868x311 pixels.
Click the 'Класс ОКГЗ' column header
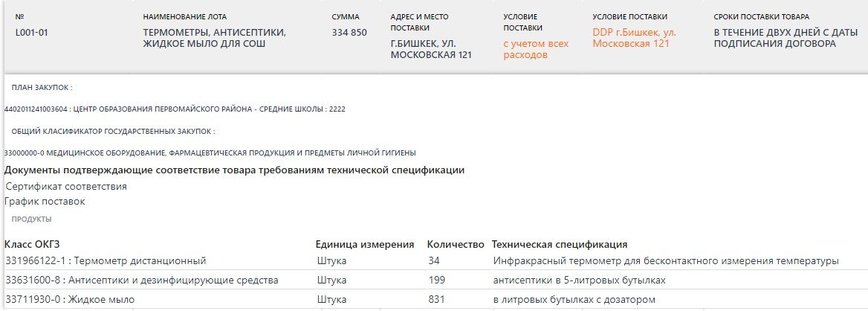tap(32, 245)
